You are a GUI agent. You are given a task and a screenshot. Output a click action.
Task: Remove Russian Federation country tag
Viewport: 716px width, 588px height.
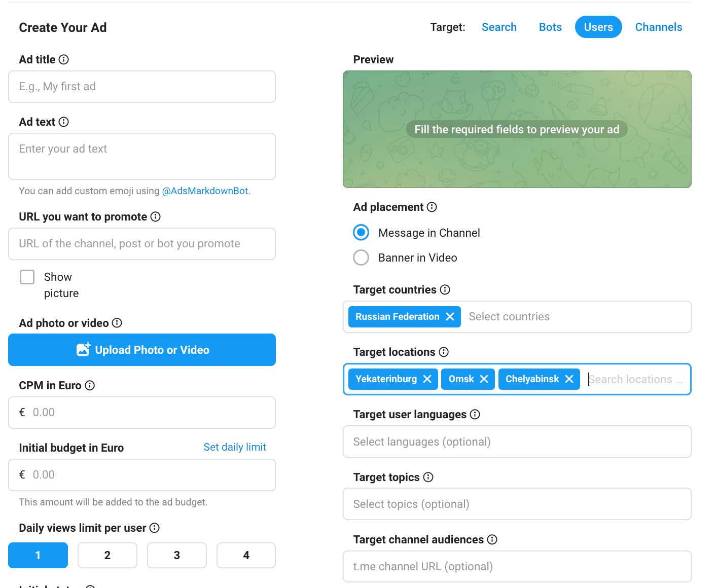click(x=450, y=317)
